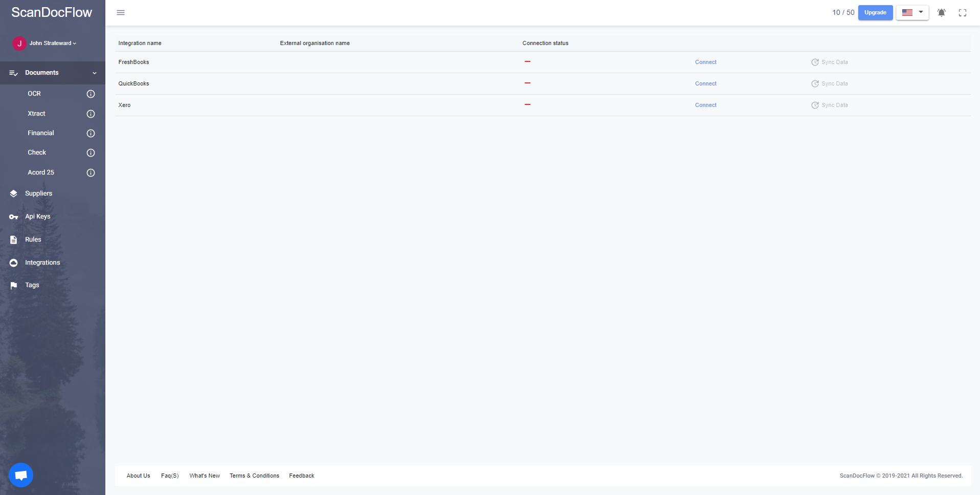This screenshot has height=495, width=980.
Task: Open the chat support bubble
Action: [21, 475]
